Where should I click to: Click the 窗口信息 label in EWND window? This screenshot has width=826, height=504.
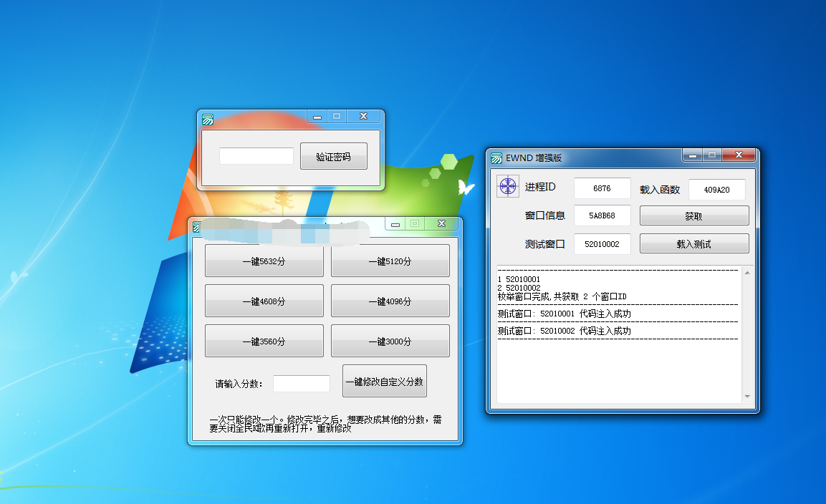544,215
